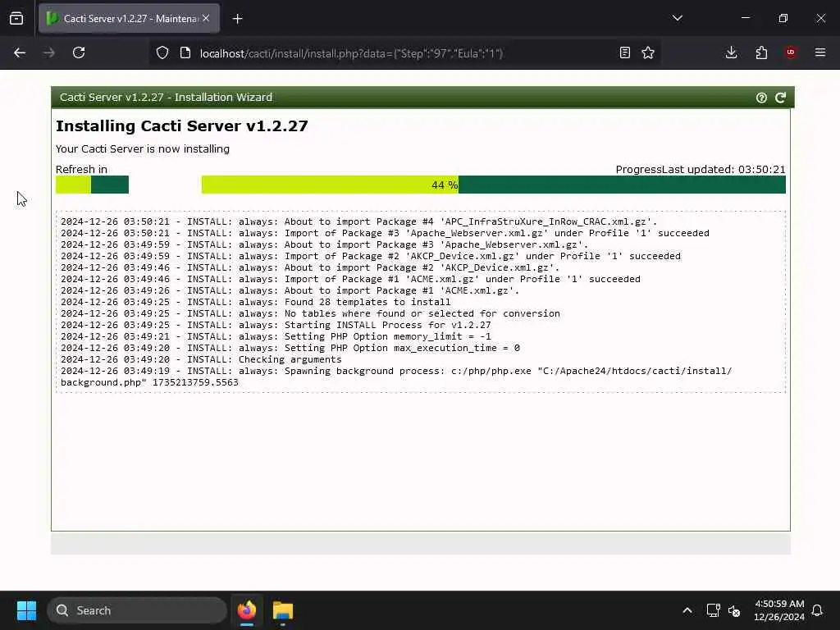Expand the list all tabs chevron
This screenshot has width=840, height=630.
coord(677,18)
